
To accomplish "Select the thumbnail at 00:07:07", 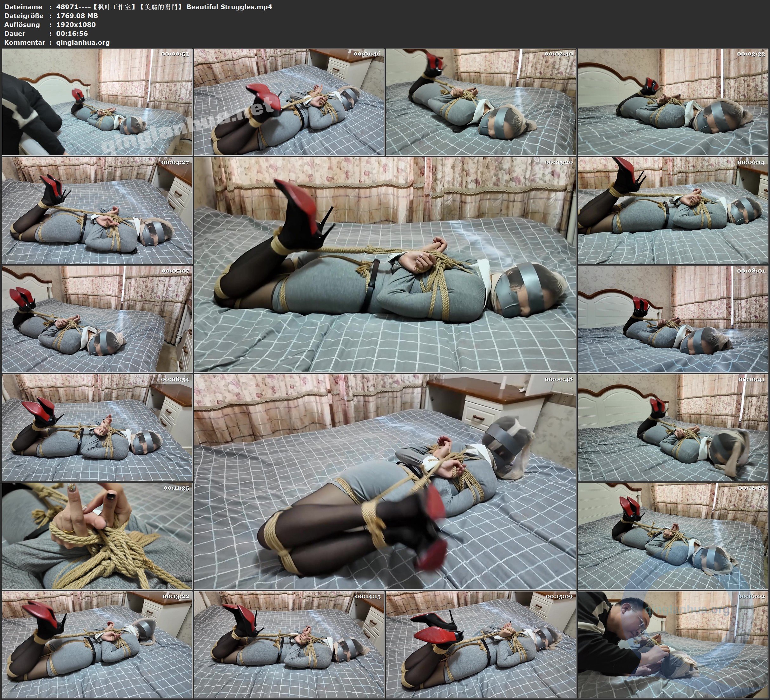I will pyautogui.click(x=97, y=319).
